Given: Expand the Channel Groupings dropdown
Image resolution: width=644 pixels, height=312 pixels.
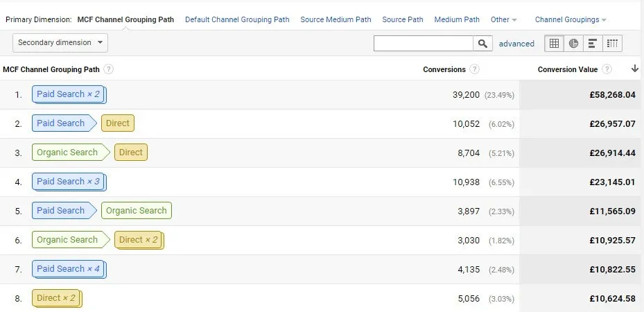Looking at the screenshot, I should 571,19.
